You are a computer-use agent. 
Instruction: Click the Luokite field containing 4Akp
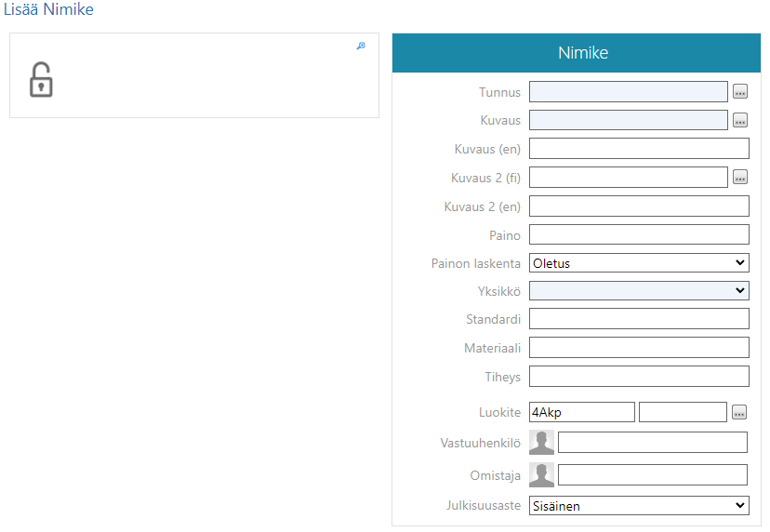(x=581, y=412)
